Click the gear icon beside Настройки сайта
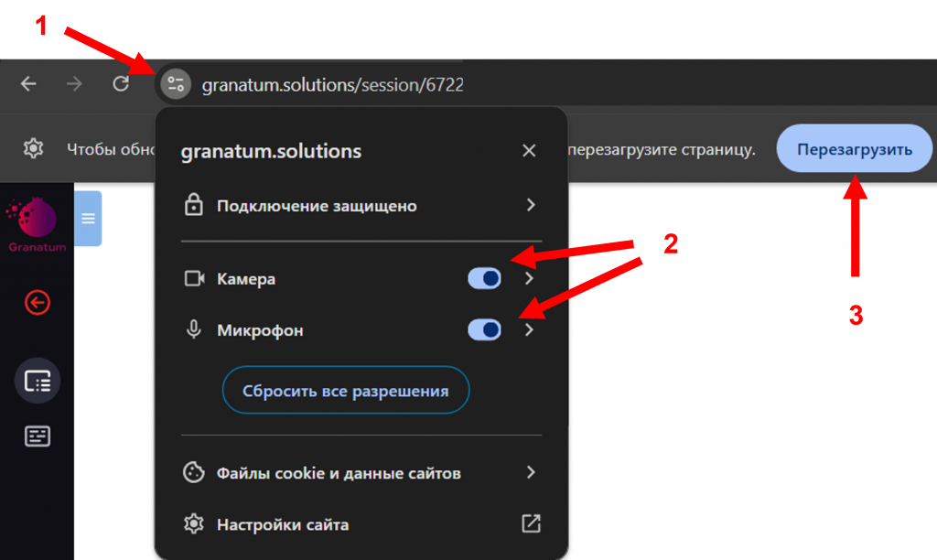The width and height of the screenshot is (937, 560). coord(194,524)
